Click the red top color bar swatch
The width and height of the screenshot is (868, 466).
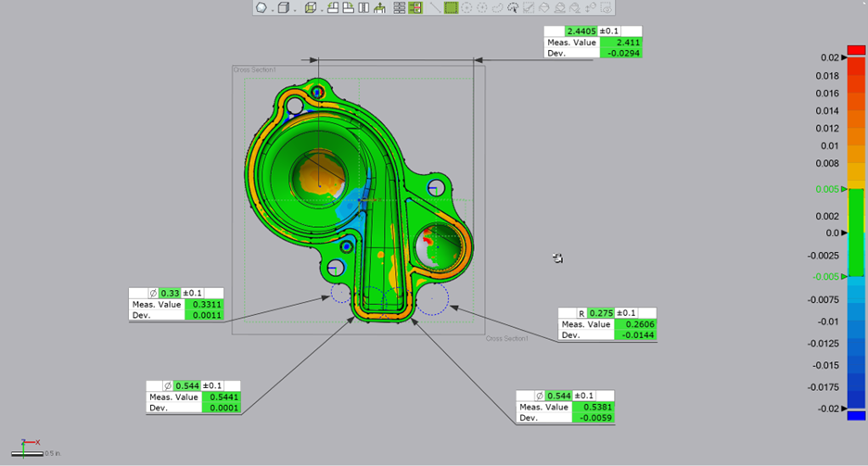856,50
